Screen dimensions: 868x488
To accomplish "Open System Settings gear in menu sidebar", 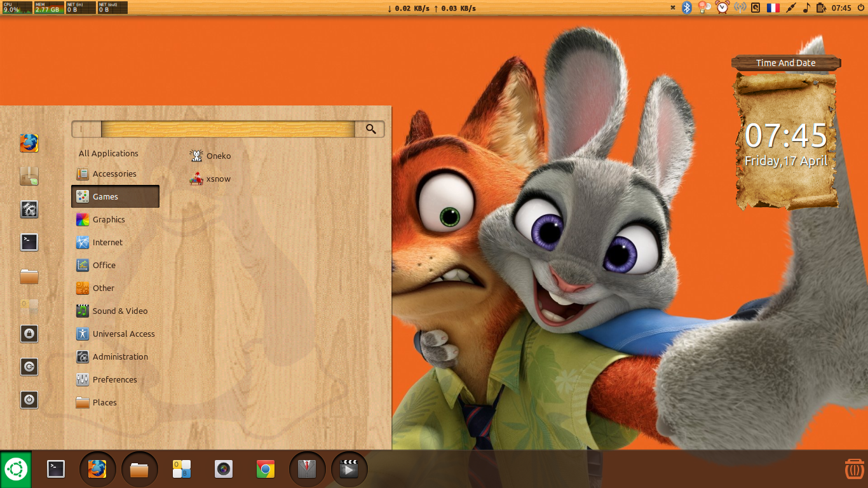I will (29, 209).
